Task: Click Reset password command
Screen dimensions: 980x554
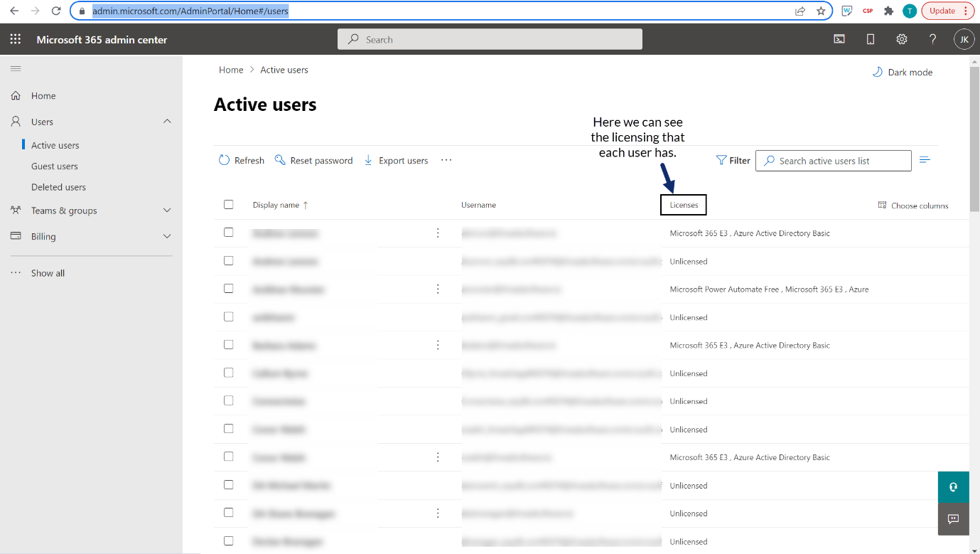Action: (313, 161)
